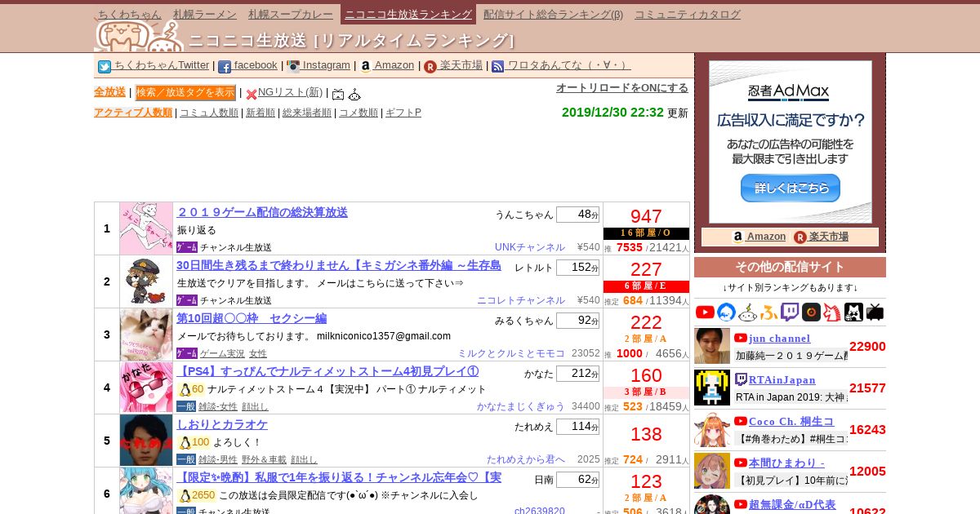Click the ゲーム badge on the レトルト row

(x=187, y=300)
